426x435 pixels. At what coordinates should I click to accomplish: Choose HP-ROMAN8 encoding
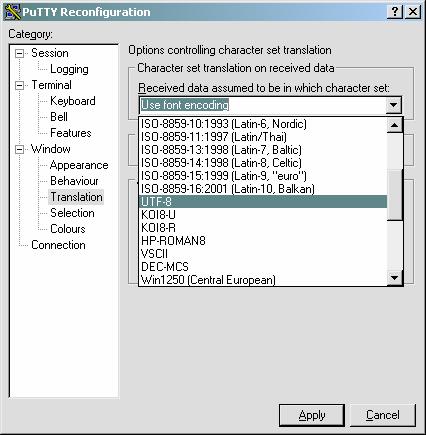263,241
